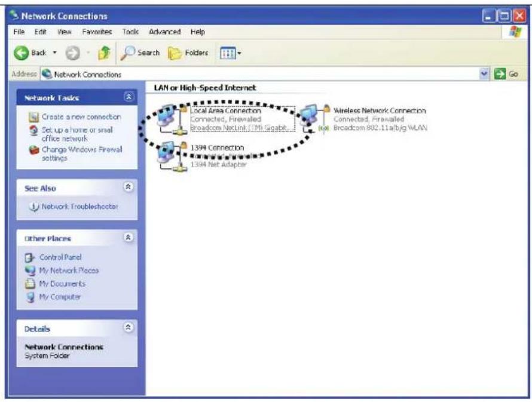Click the home network setup icon
This screenshot has width=532, height=402.
click(33, 130)
